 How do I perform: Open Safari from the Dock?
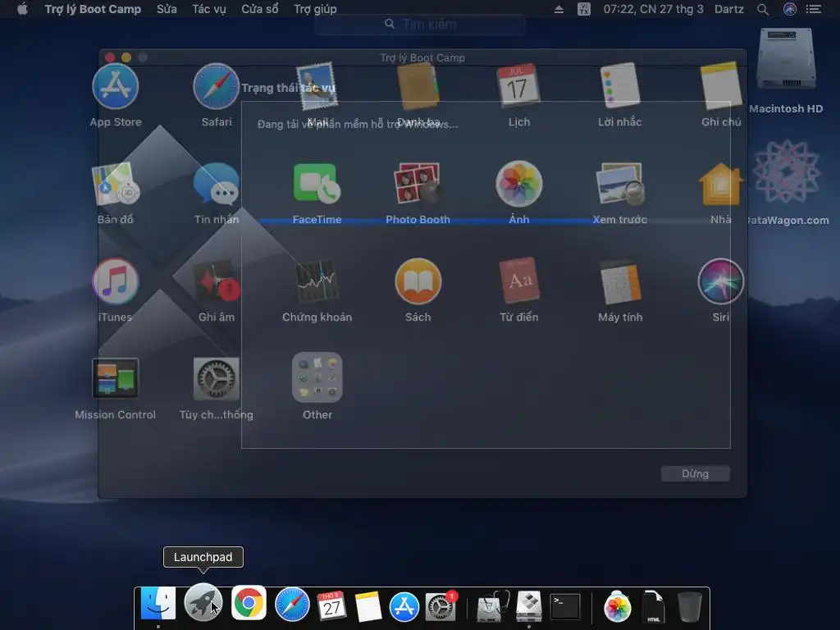292,605
